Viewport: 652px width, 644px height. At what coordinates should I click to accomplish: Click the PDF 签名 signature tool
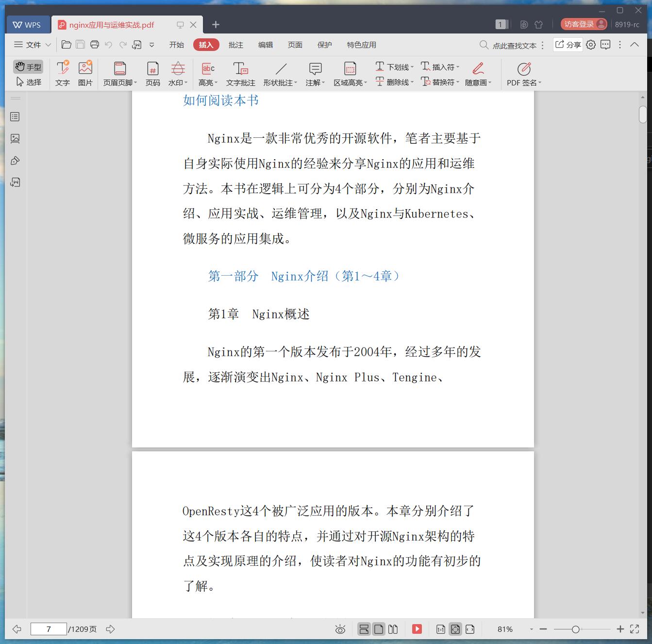pyautogui.click(x=524, y=74)
